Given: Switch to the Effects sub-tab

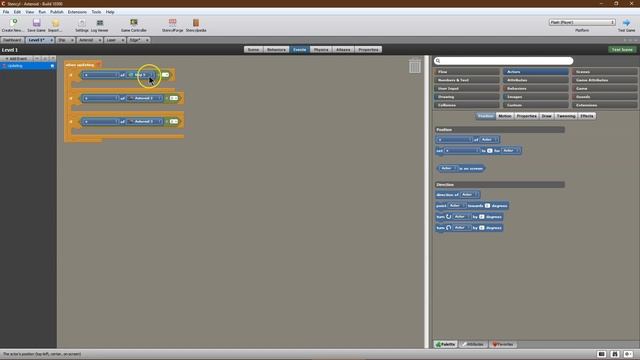Looking at the screenshot, I should pos(587,116).
